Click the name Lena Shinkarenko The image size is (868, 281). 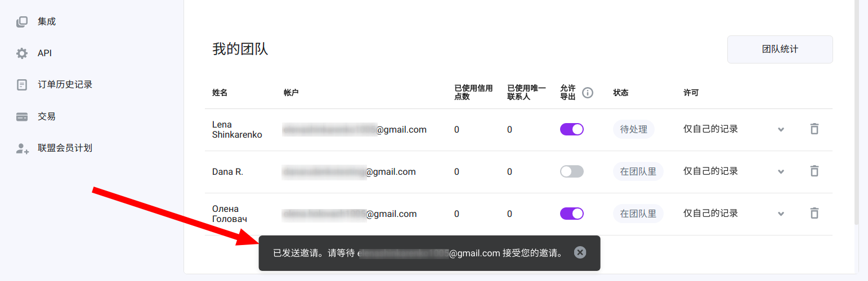click(x=237, y=129)
